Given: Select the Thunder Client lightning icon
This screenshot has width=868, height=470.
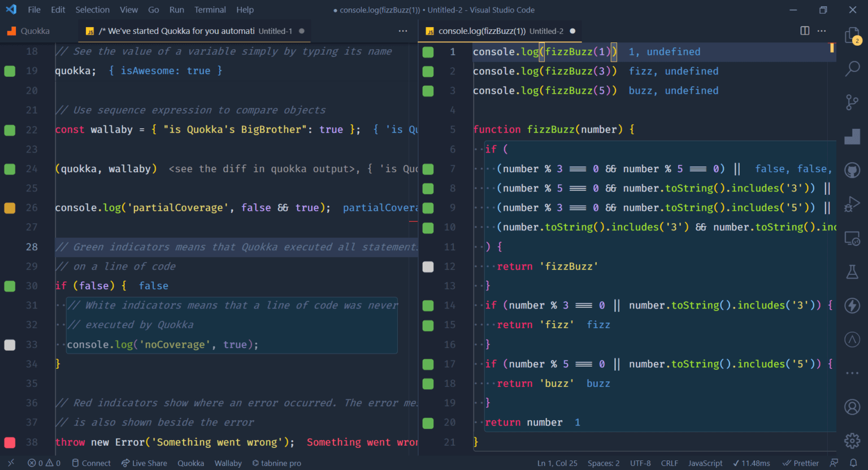Looking at the screenshot, I should point(853,306).
